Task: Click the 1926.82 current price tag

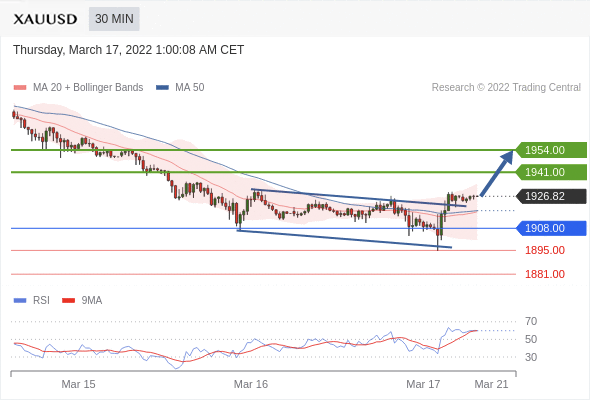Action: [550, 196]
